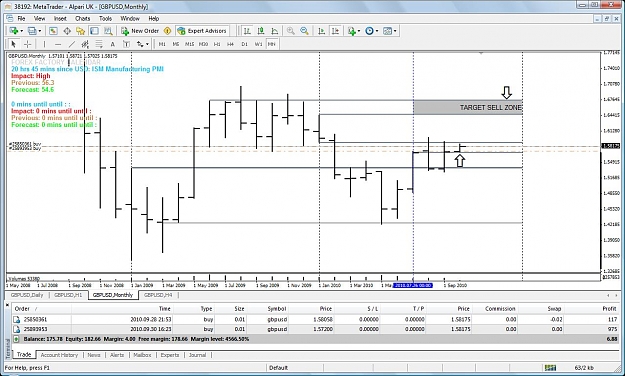Switch to M15 timeframe

pyautogui.click(x=189, y=44)
